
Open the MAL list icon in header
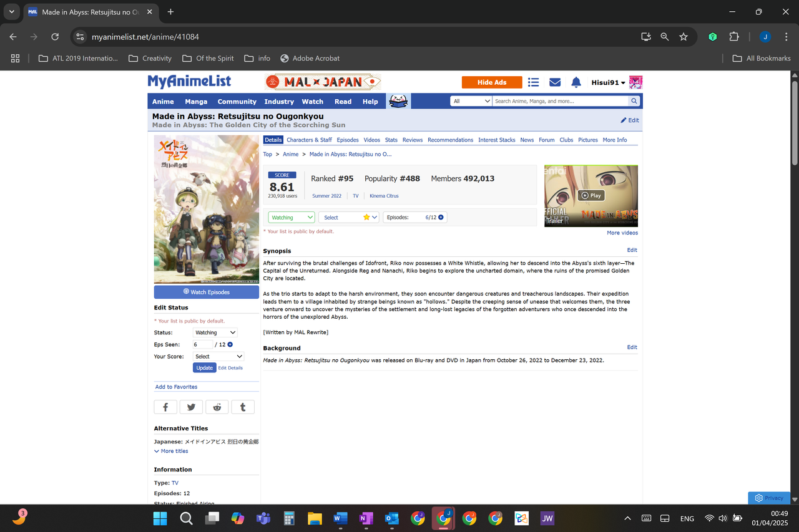coord(534,82)
